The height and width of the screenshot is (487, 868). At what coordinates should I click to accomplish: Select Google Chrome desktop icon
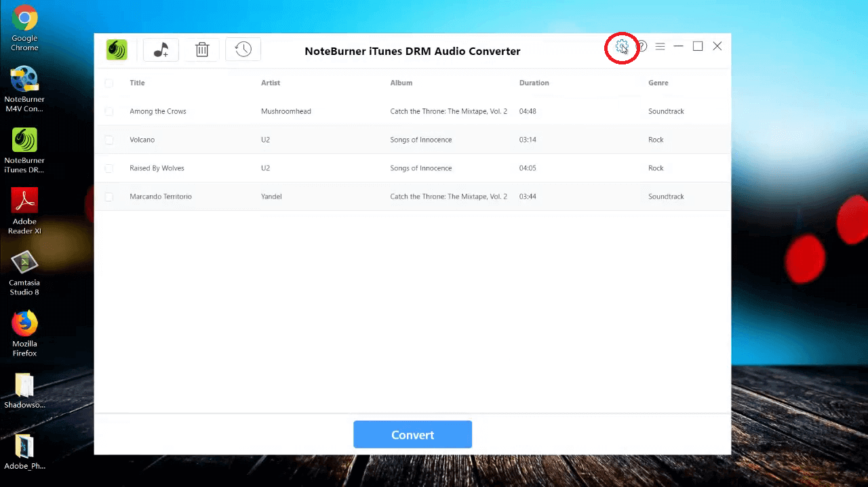tap(24, 28)
